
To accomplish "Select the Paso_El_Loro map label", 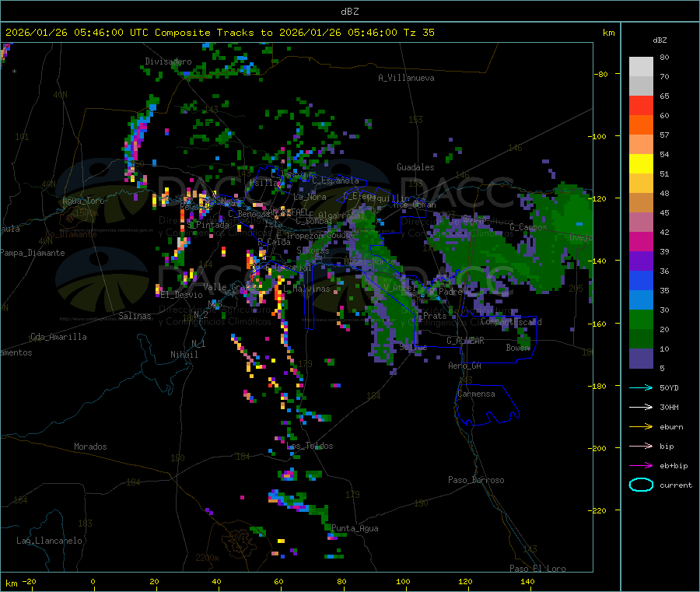I will click(538, 569).
